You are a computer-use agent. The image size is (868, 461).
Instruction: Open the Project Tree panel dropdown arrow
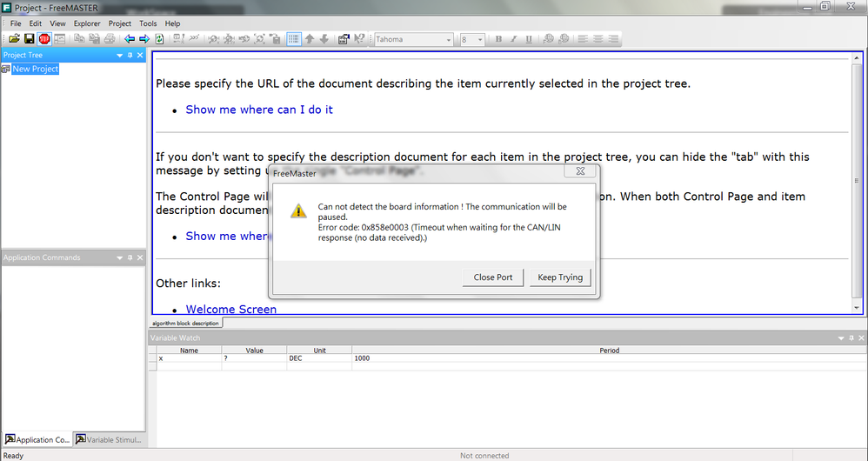coord(119,56)
